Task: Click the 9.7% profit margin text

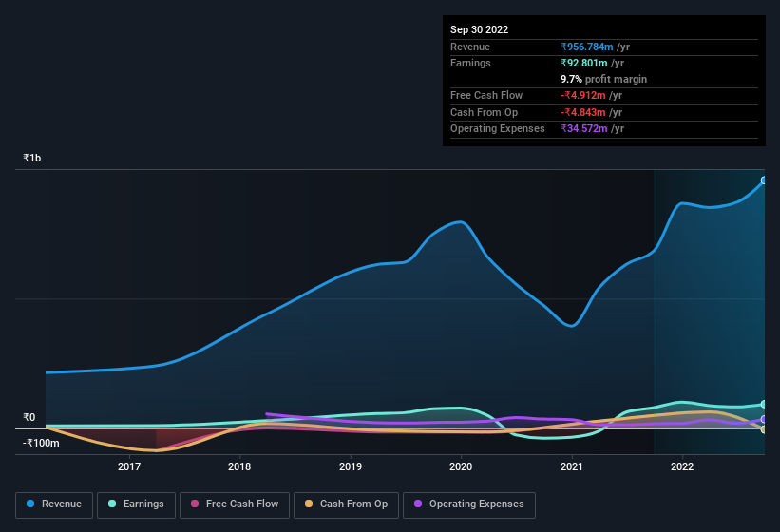Action: pos(603,79)
